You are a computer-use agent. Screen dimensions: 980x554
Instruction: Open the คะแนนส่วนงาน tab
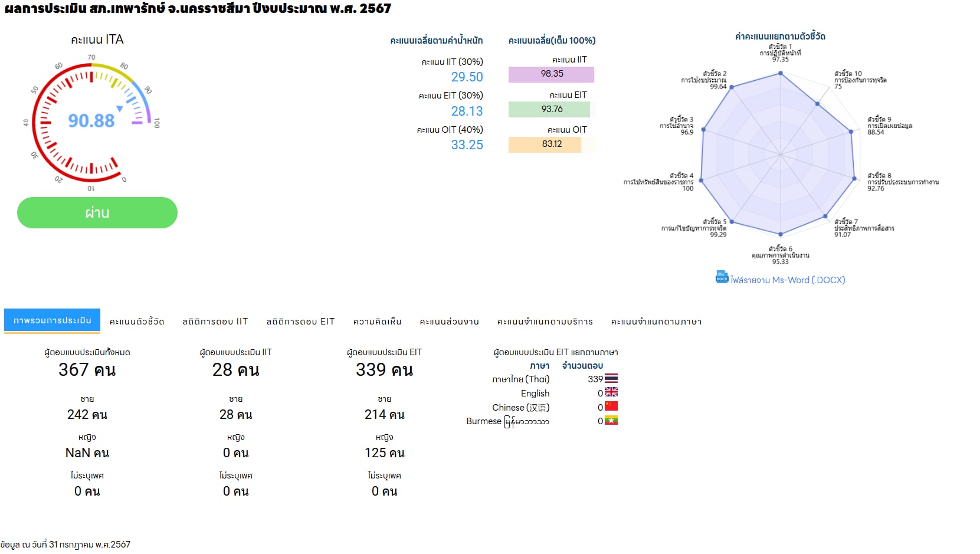[x=449, y=322]
